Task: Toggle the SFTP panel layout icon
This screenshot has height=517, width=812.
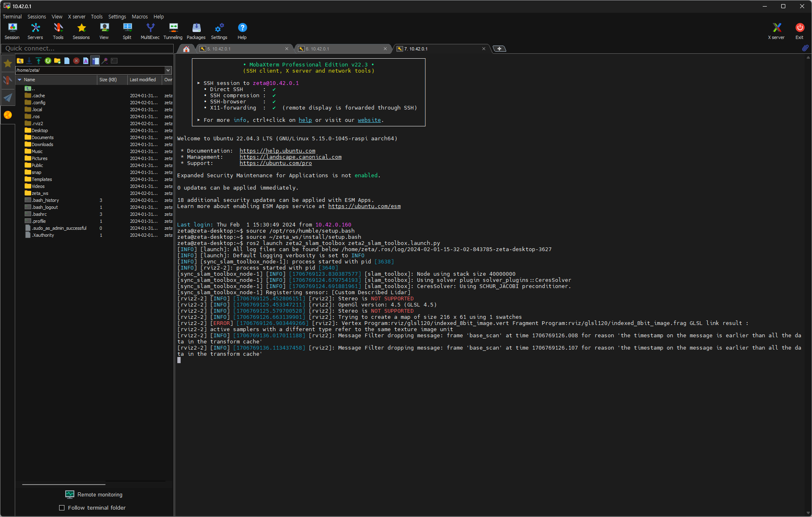Action: click(x=95, y=61)
